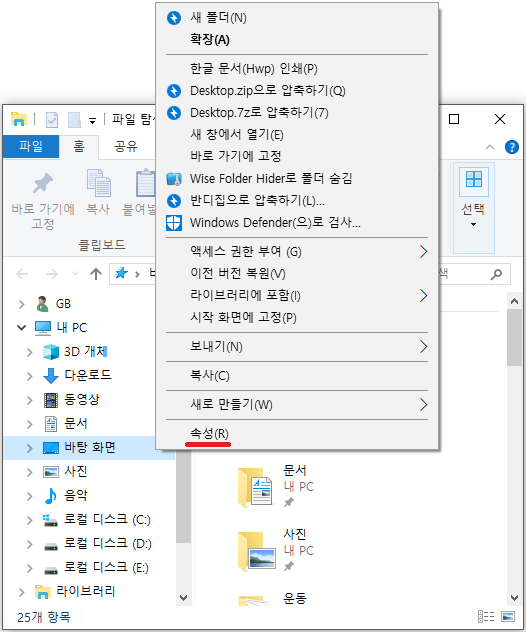Open 라이브러리에 포함(I) submenu
The width and height of the screenshot is (526, 632).
[297, 295]
